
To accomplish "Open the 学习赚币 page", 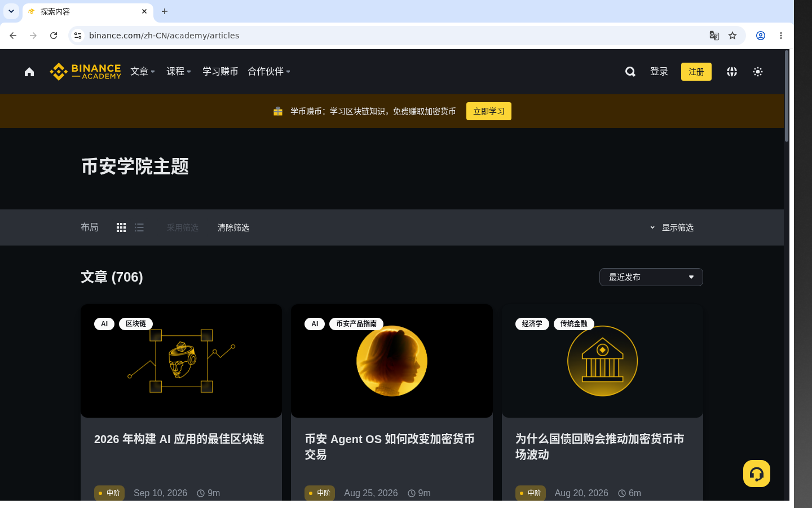I will (x=220, y=72).
